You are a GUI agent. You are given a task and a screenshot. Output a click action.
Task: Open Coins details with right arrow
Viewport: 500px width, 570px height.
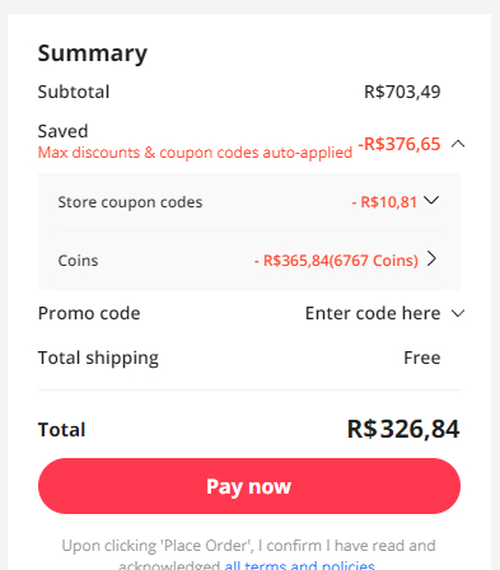point(432,259)
